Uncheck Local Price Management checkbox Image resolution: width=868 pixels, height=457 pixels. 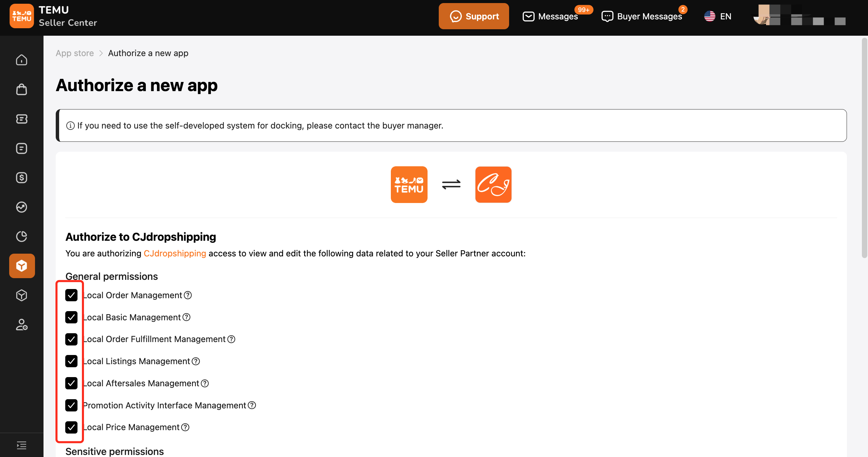(x=71, y=427)
